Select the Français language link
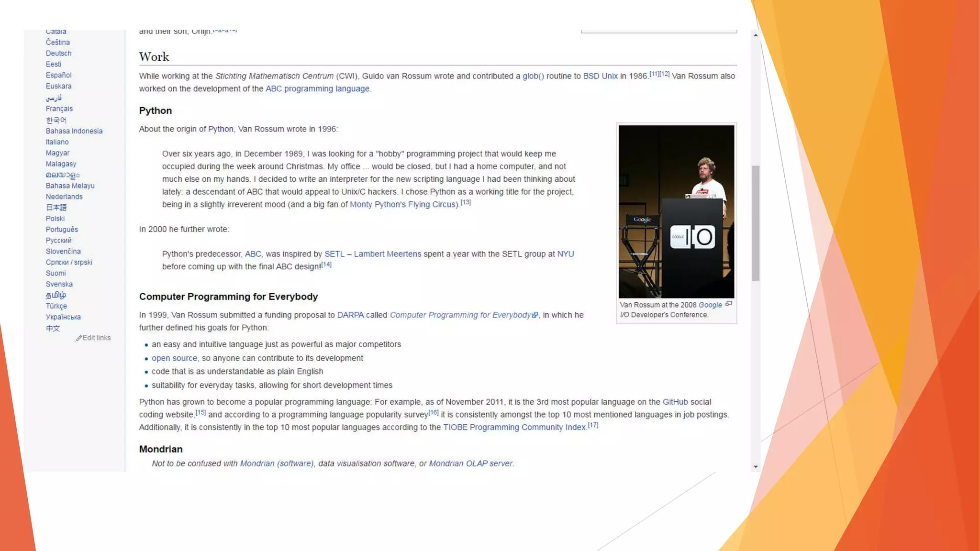The height and width of the screenshot is (551, 980). (x=59, y=109)
